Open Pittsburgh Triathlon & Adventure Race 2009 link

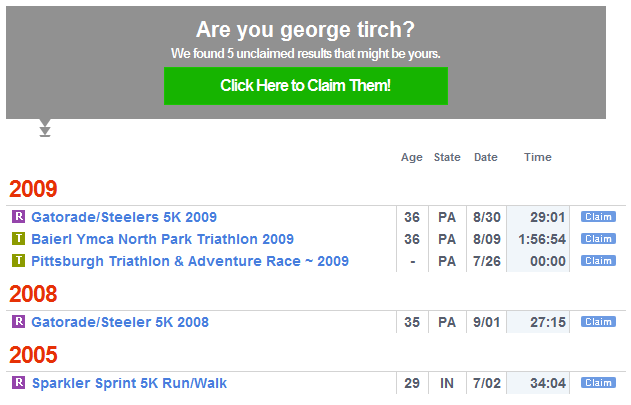click(190, 261)
